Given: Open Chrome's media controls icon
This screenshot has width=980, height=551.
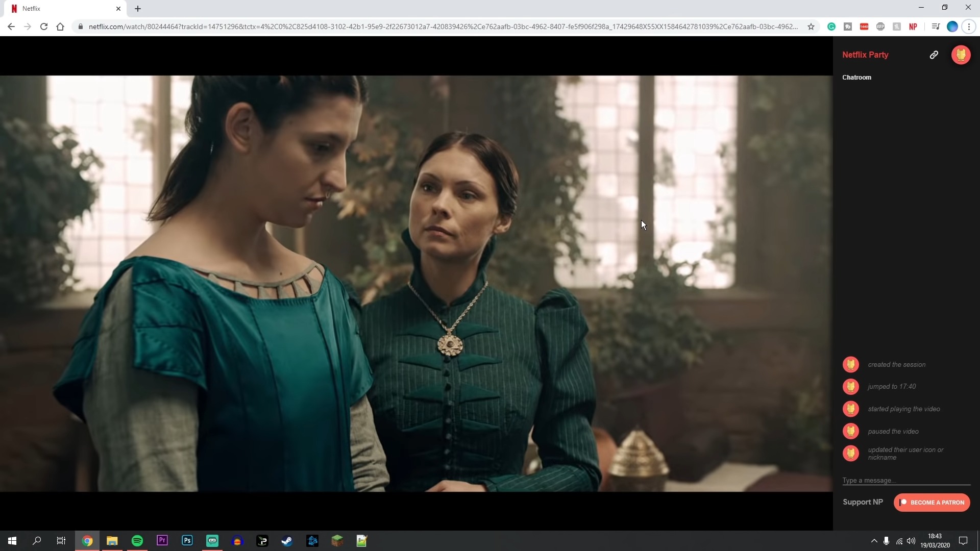Looking at the screenshot, I should tap(935, 27).
